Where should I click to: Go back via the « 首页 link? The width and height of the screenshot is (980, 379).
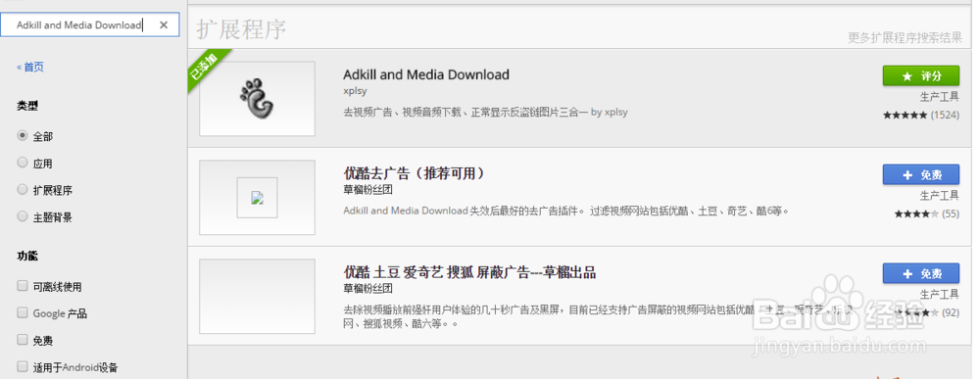(30, 67)
